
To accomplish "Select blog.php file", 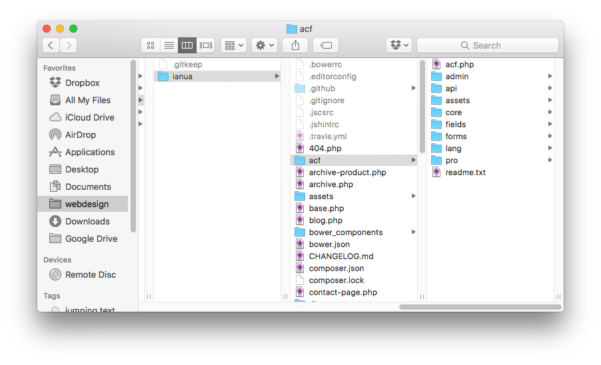I will (354, 220).
